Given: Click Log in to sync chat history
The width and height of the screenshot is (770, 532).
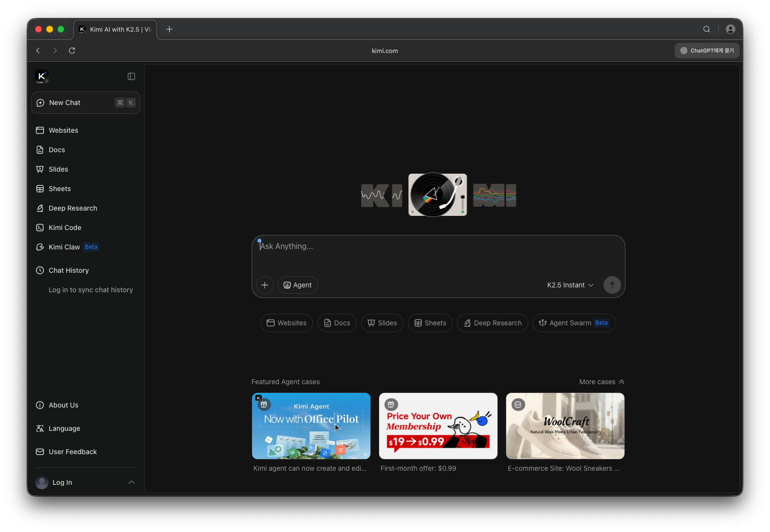Looking at the screenshot, I should coord(91,290).
